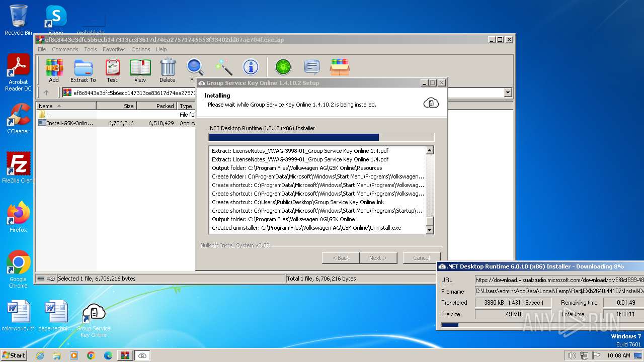The width and height of the screenshot is (644, 362).
Task: Go up one folder level arrow
Action: [x=46, y=93]
